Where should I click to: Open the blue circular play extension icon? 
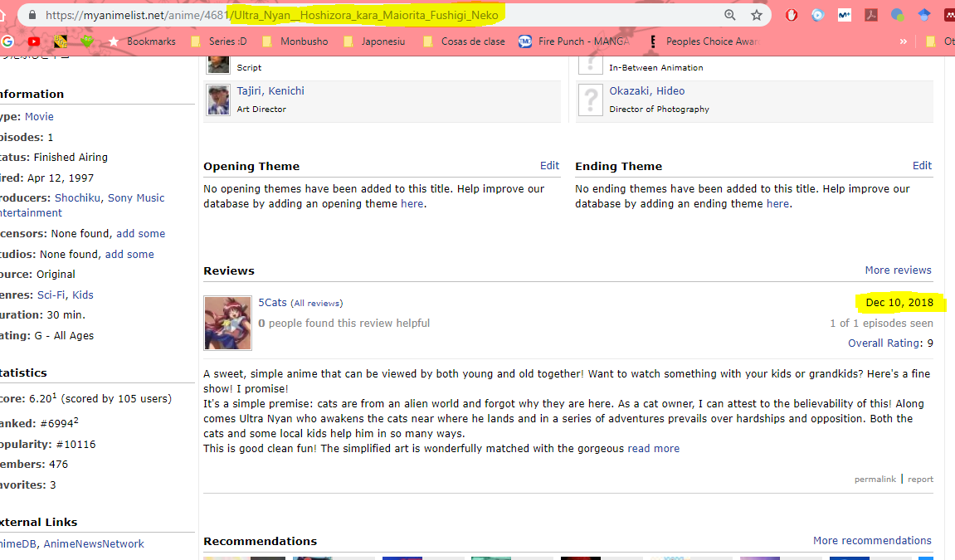[818, 15]
